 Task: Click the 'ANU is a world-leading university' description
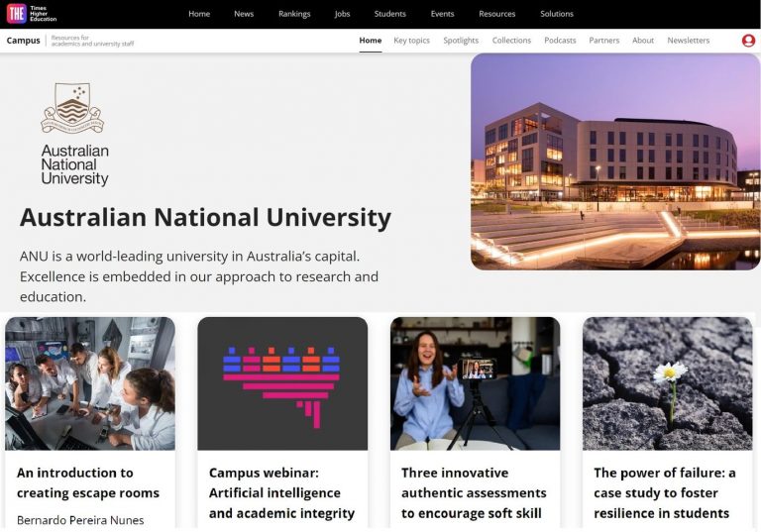199,276
